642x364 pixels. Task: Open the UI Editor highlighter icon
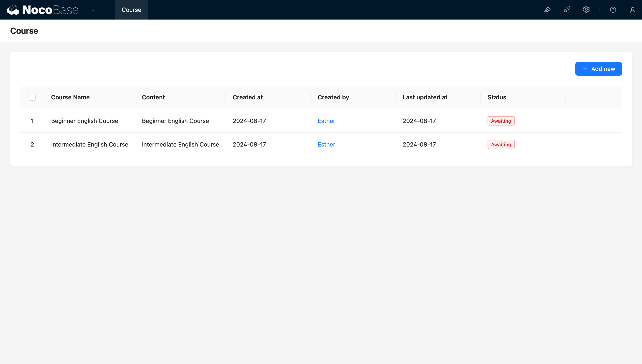[x=547, y=10]
